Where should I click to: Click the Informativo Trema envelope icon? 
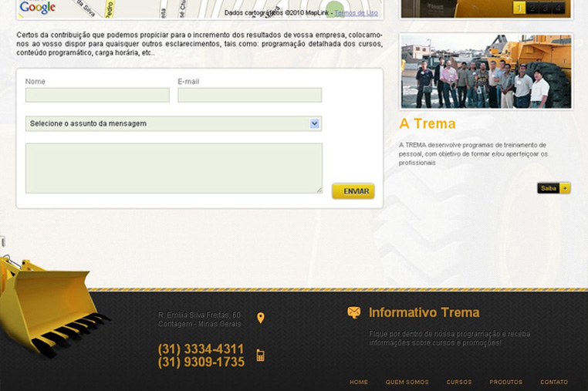click(x=354, y=312)
